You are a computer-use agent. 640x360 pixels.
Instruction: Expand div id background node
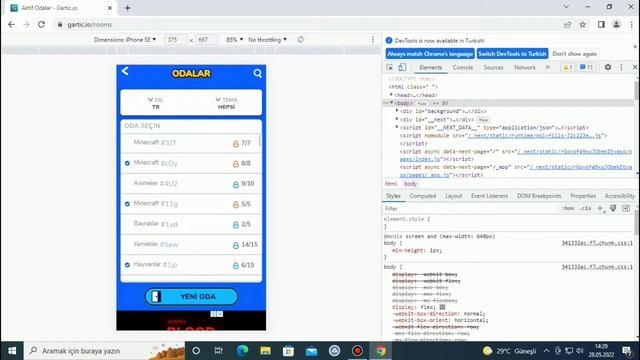pyautogui.click(x=397, y=111)
